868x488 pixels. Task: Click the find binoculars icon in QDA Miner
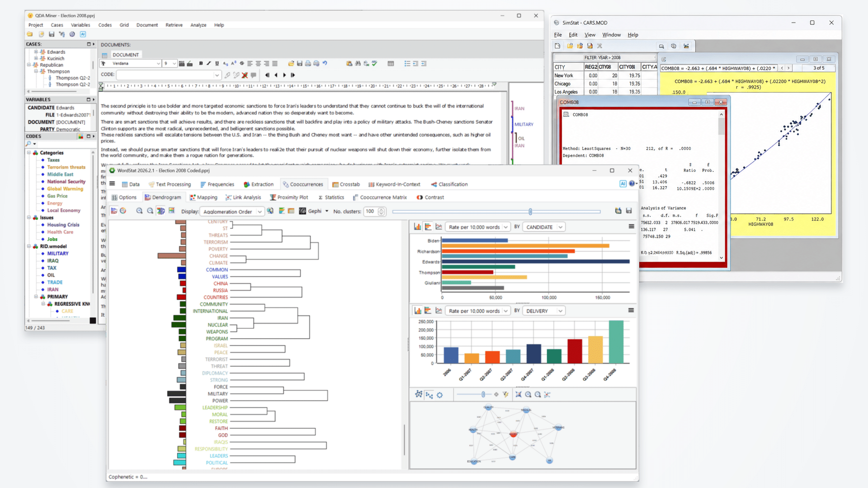[x=358, y=64]
